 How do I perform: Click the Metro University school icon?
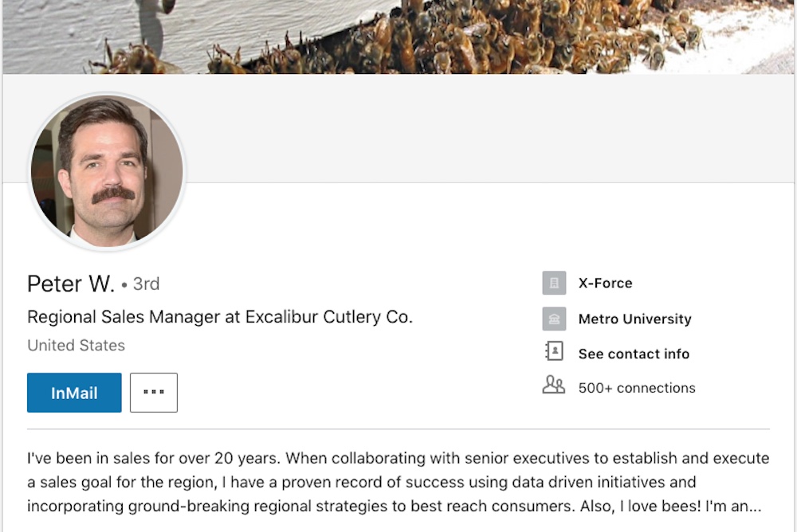tap(554, 319)
